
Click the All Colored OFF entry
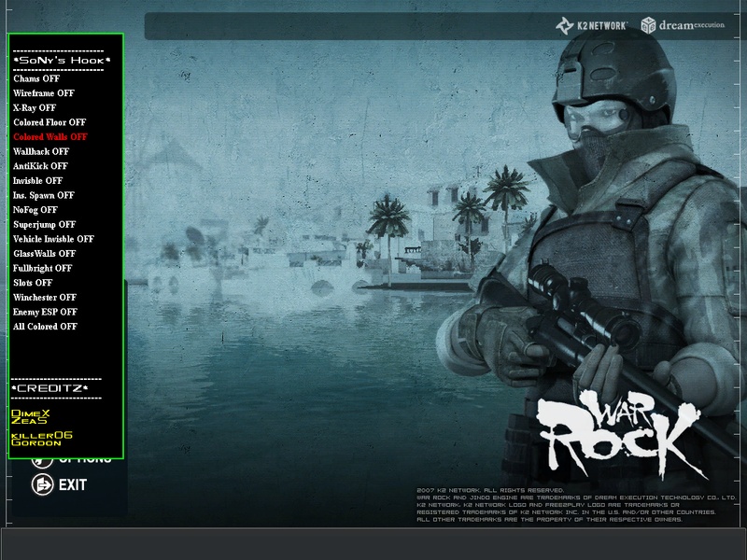pos(45,327)
